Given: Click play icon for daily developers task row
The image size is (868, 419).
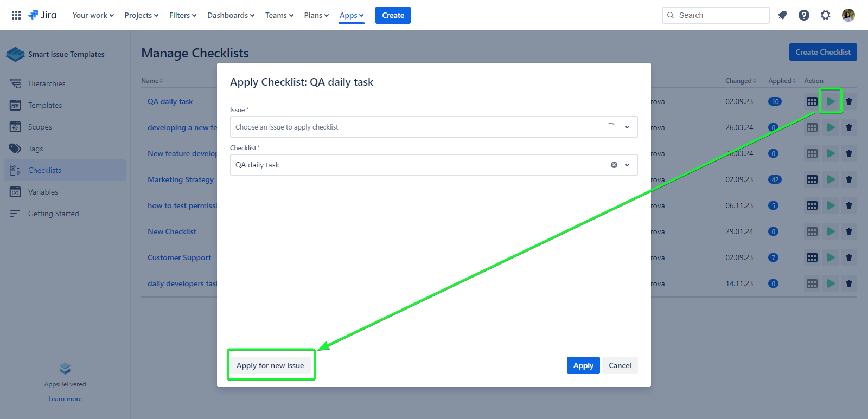Looking at the screenshot, I should (x=831, y=283).
